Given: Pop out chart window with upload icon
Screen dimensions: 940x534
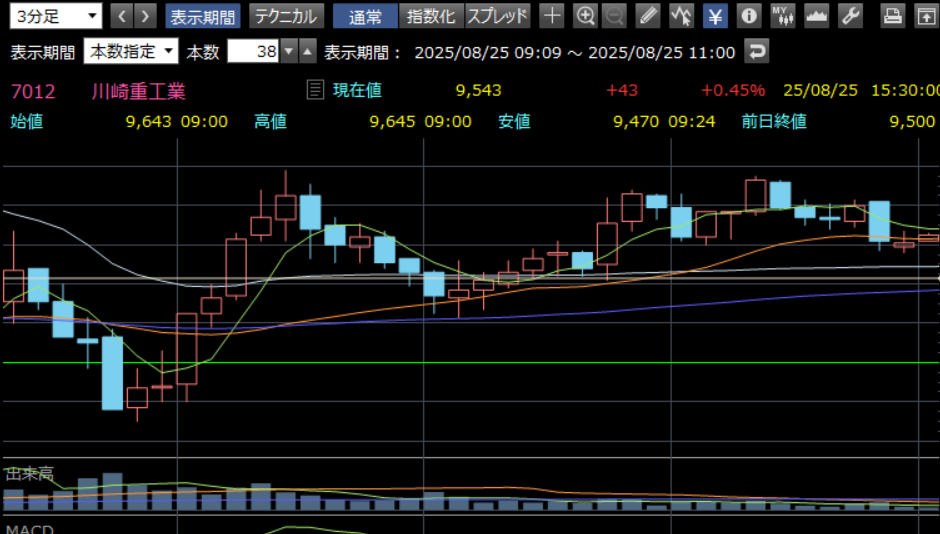Looking at the screenshot, I should pos(926,16).
